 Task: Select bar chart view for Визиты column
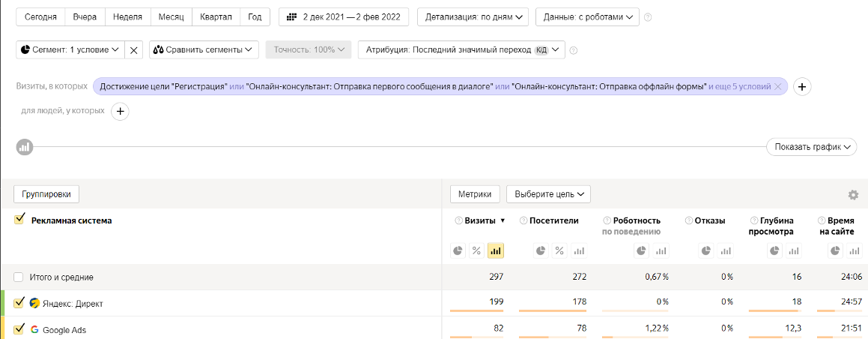(496, 251)
